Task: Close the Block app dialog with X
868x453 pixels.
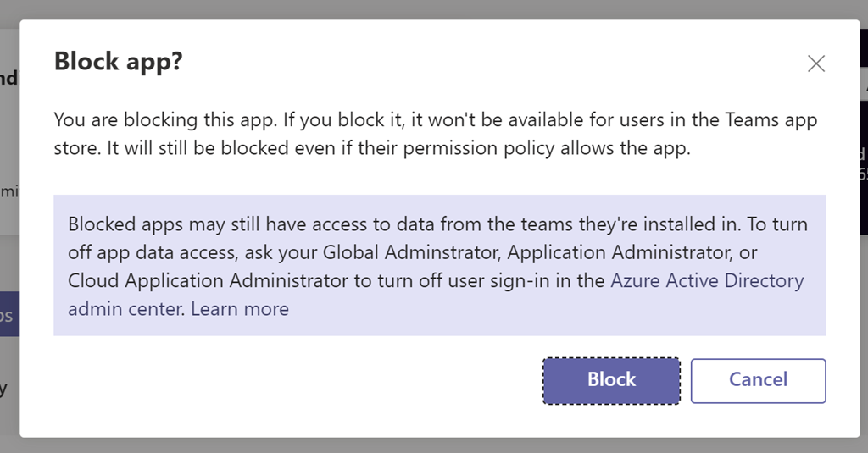Action: 816,64
